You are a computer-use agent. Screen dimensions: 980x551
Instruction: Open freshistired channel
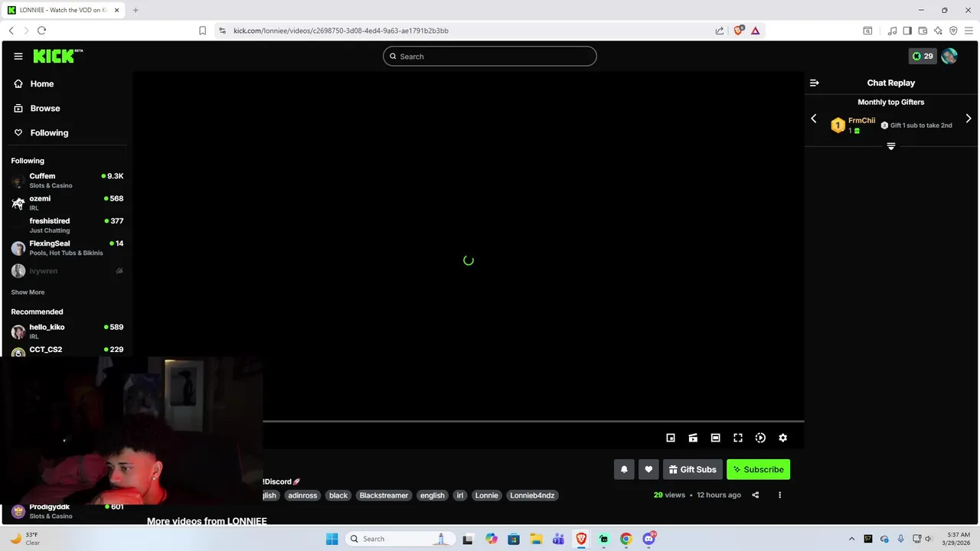(x=67, y=225)
